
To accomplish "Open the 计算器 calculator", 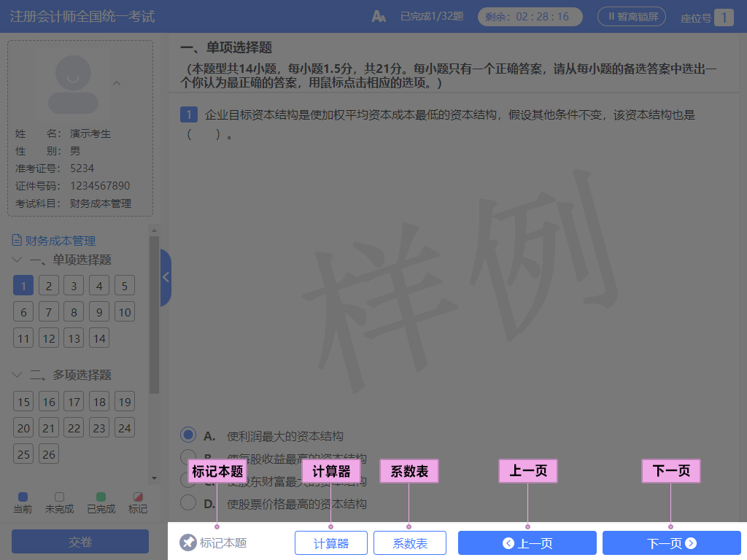I will coord(331,542).
